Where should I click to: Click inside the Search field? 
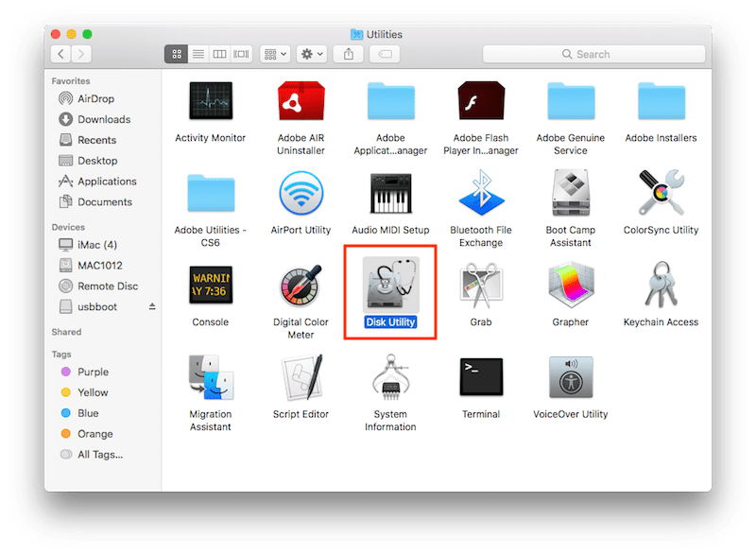(x=593, y=54)
